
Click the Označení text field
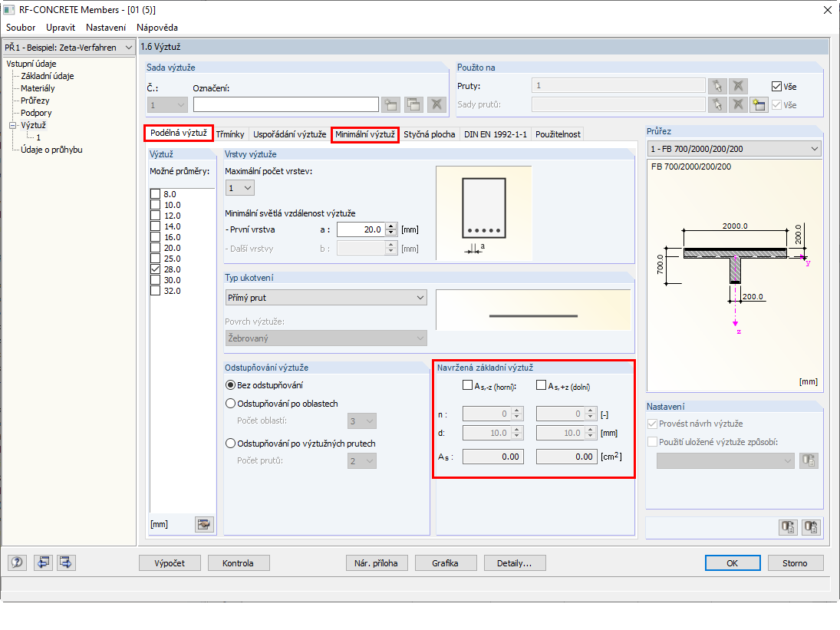pyautogui.click(x=286, y=104)
